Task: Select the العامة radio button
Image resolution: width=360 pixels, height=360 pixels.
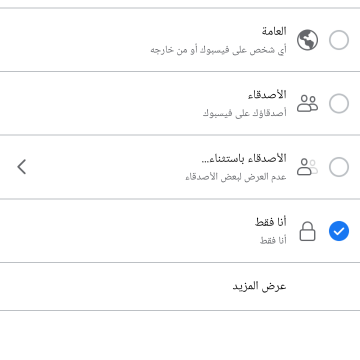Action: click(339, 40)
